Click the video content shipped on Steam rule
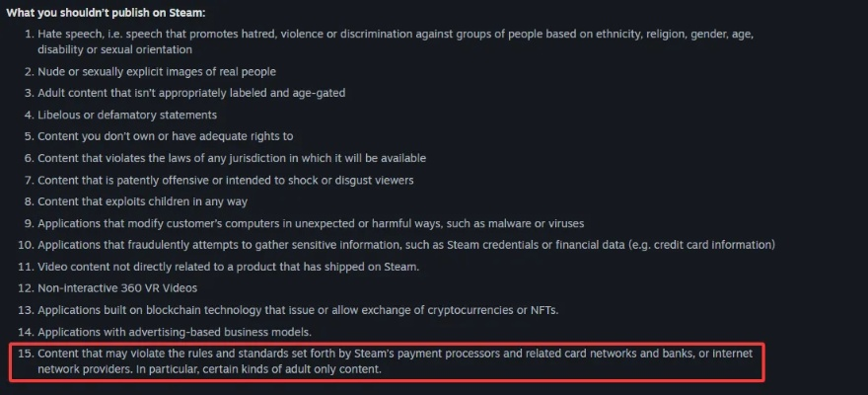 click(x=229, y=267)
